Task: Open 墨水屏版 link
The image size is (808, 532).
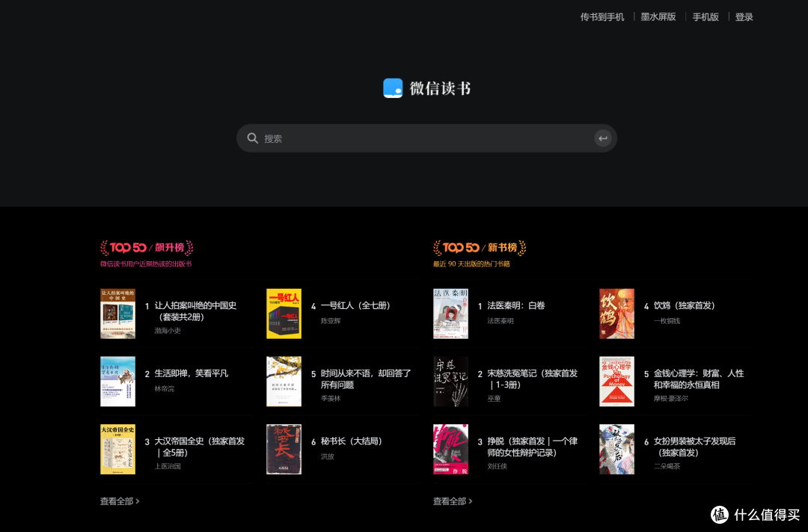Action: 658,17
